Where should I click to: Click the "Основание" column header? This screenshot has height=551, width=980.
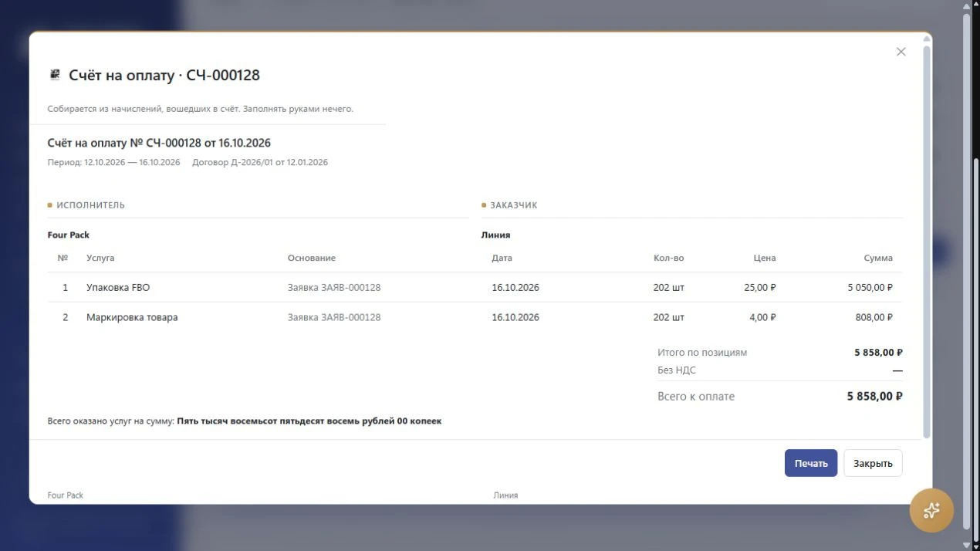pyautogui.click(x=312, y=258)
